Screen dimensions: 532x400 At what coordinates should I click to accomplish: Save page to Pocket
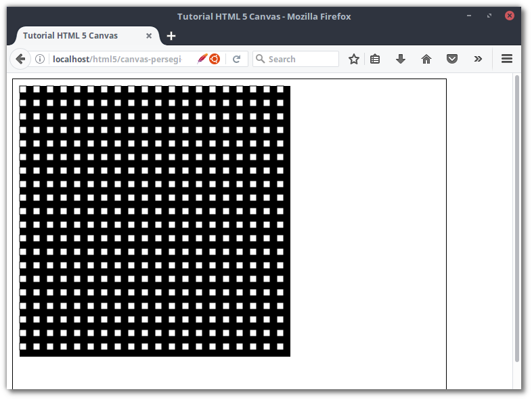tap(452, 59)
